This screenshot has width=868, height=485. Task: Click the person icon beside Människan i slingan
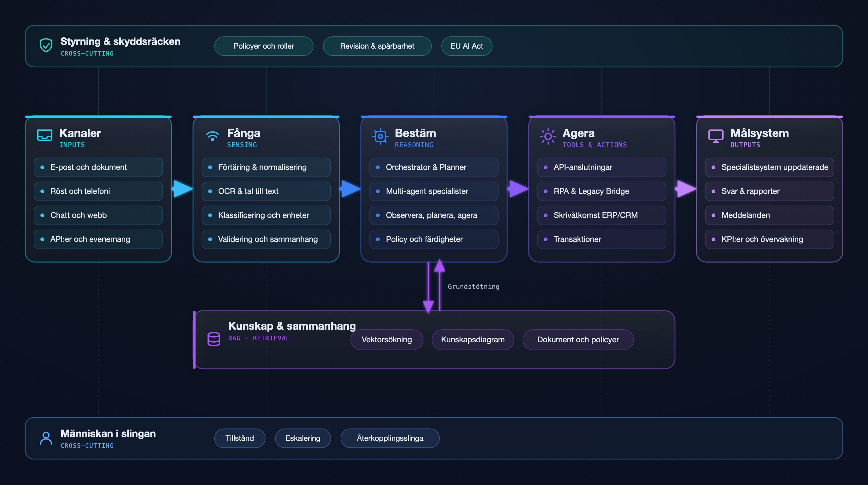click(46, 438)
